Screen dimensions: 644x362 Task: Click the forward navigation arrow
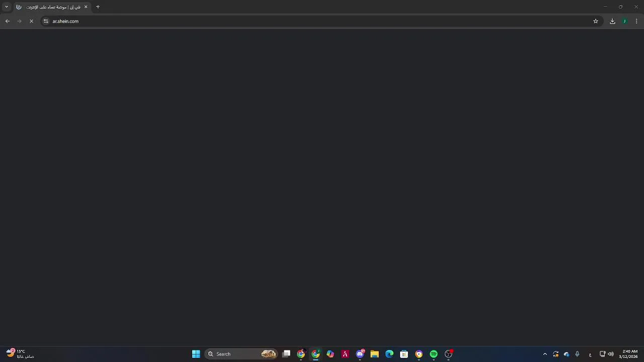pos(19,21)
